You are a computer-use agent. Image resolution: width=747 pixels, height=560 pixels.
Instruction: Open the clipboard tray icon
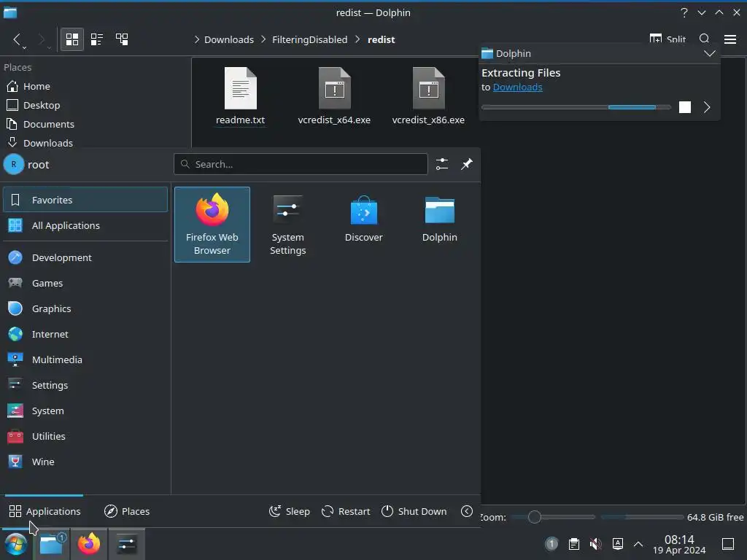(x=574, y=544)
